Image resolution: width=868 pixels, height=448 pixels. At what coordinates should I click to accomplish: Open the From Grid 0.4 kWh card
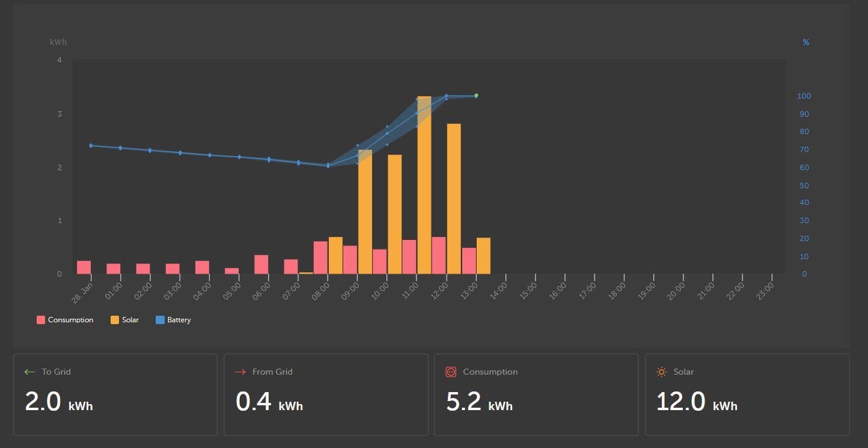326,394
